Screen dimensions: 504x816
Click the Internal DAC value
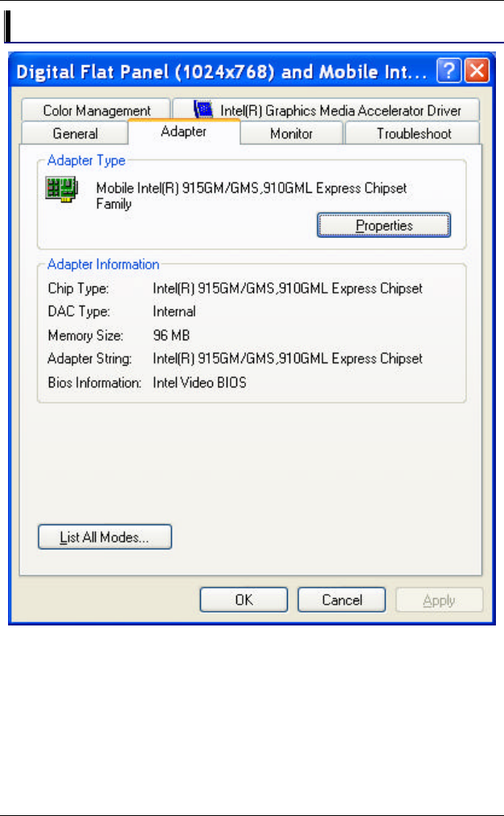pos(174,311)
